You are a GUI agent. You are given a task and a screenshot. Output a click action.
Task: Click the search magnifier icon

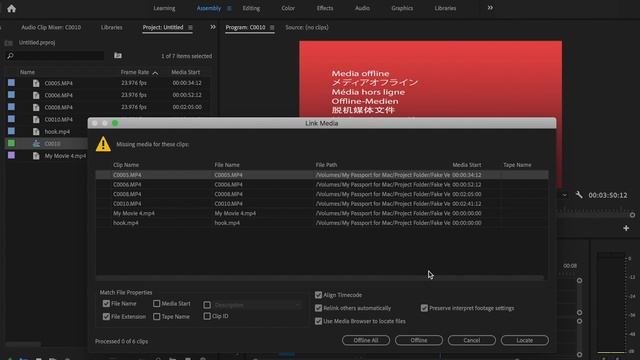tap(11, 56)
